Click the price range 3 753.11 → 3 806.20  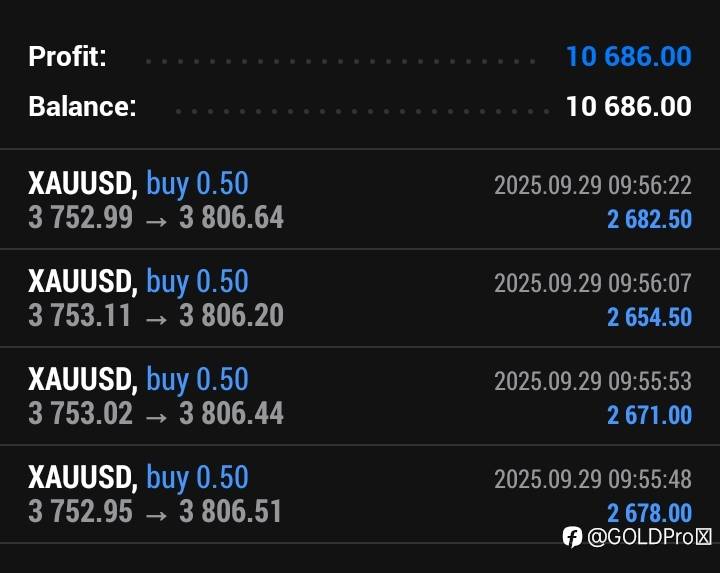click(156, 315)
